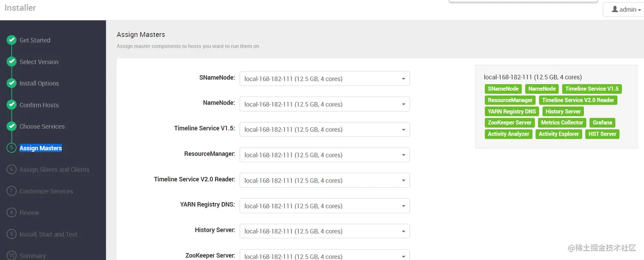Viewport: 644px width, 260px height.
Task: Click the Timeline Service V1.5: field label
Action: coord(204,128)
